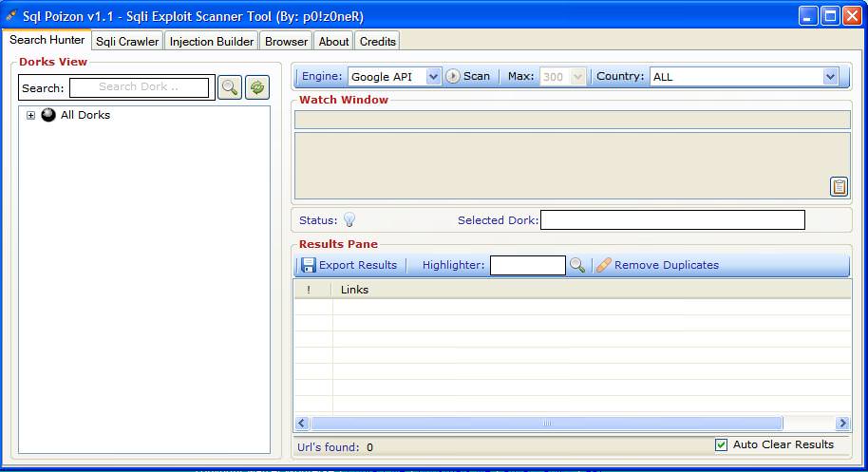
Task: Open the Max results dropdown
Action: (577, 76)
